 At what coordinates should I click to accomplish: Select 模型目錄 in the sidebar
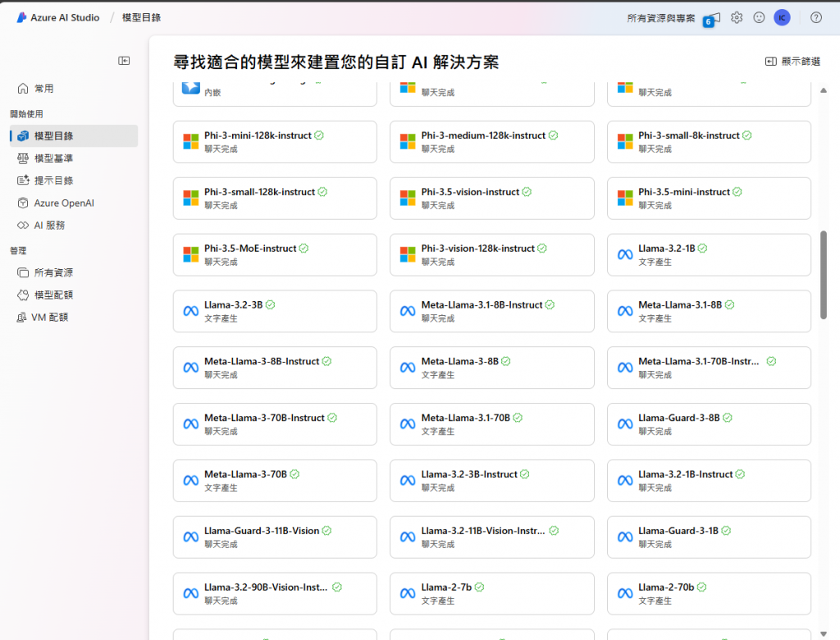click(x=74, y=136)
